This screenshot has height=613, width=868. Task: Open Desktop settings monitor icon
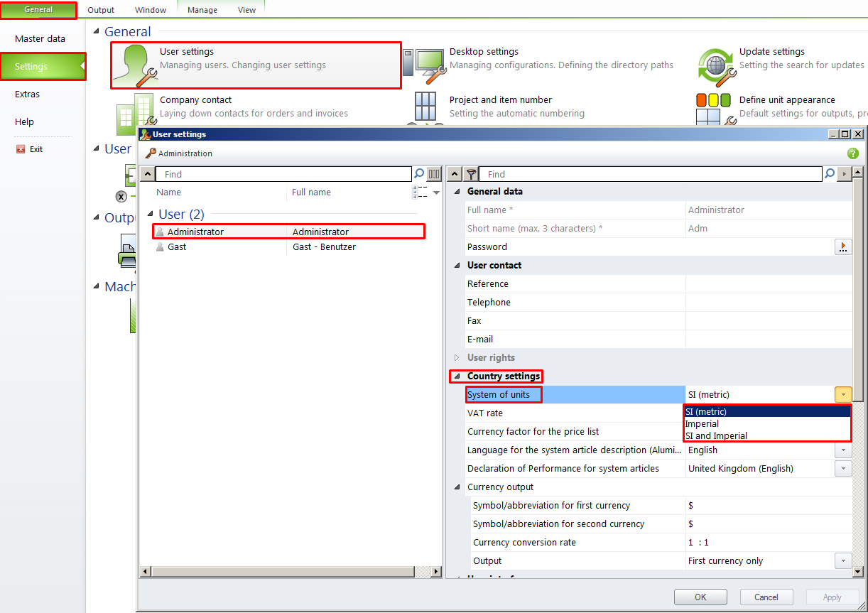(x=425, y=64)
